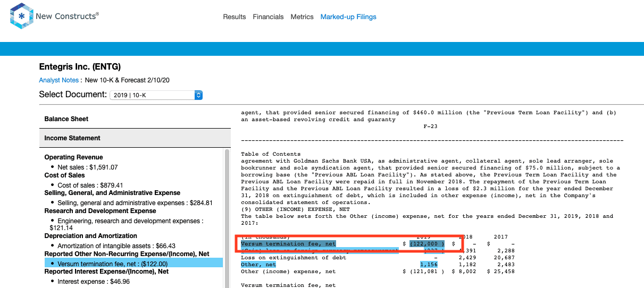This screenshot has height=288, width=644.
Task: Go to the Metrics tab
Action: pos(302,17)
